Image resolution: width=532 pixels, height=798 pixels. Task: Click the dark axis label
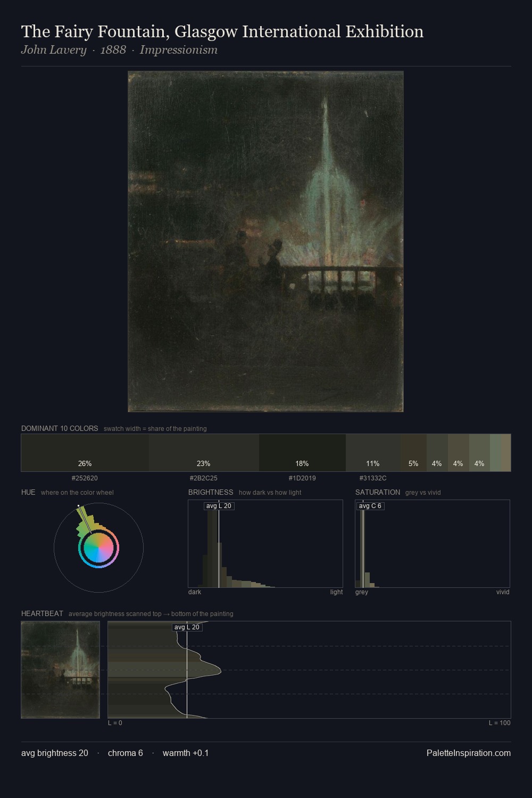195,592
